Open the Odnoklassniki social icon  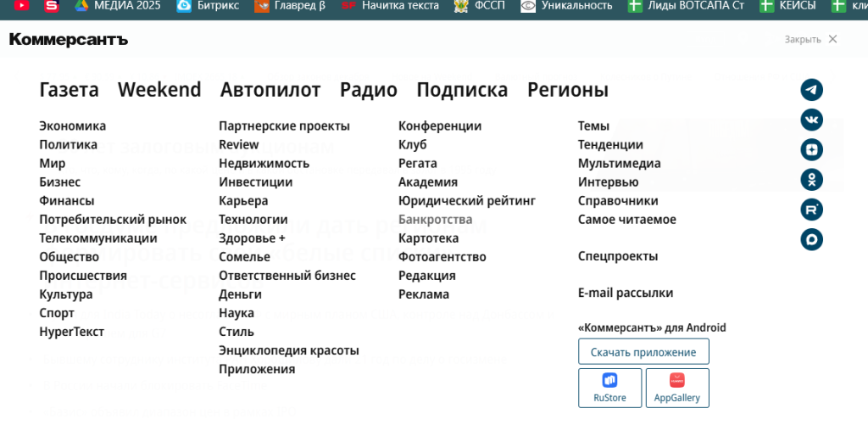click(x=811, y=180)
